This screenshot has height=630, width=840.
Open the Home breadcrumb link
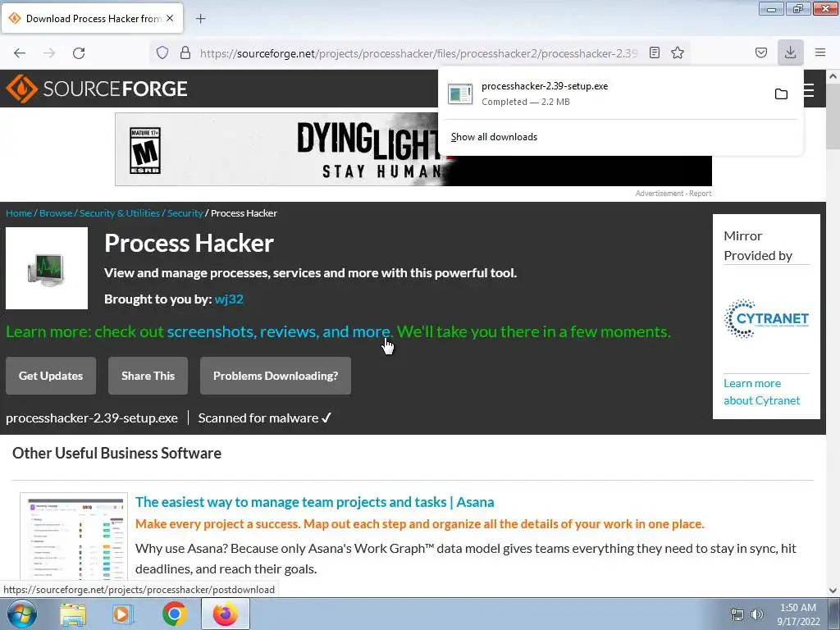click(x=19, y=213)
